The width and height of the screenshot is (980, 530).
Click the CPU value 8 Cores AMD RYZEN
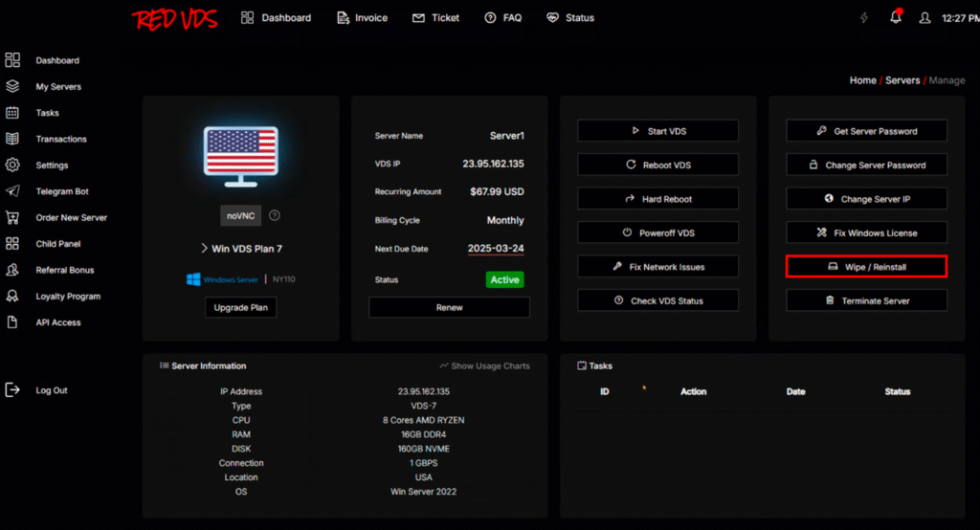click(x=424, y=421)
